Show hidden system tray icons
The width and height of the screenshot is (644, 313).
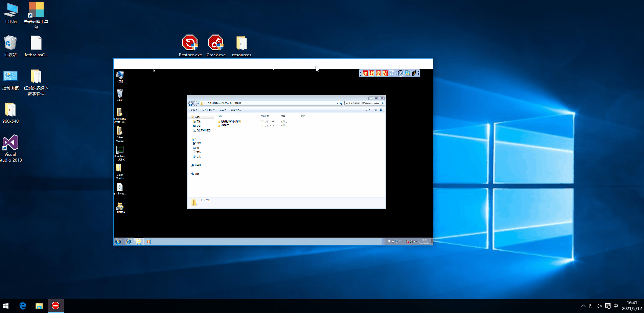click(583, 306)
